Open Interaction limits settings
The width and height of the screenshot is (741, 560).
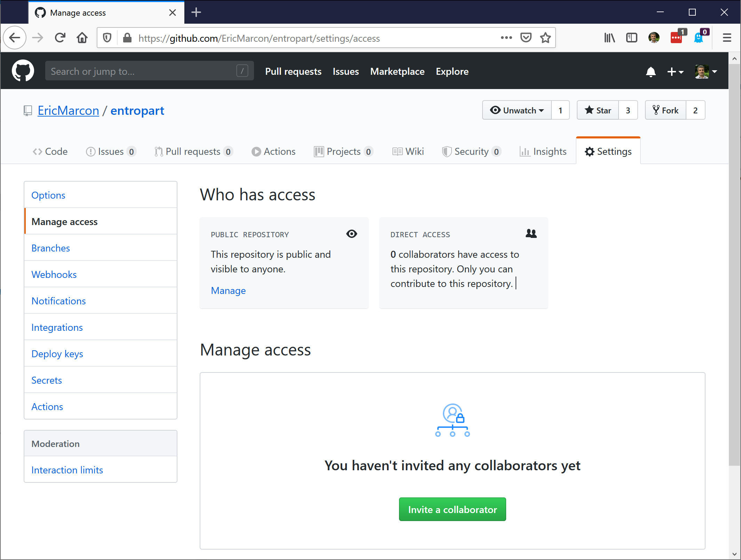101,470
